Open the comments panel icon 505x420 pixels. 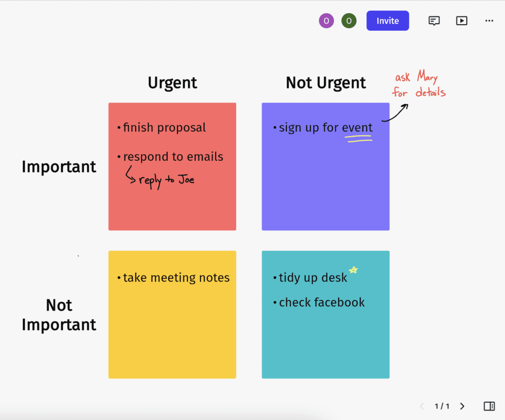434,21
